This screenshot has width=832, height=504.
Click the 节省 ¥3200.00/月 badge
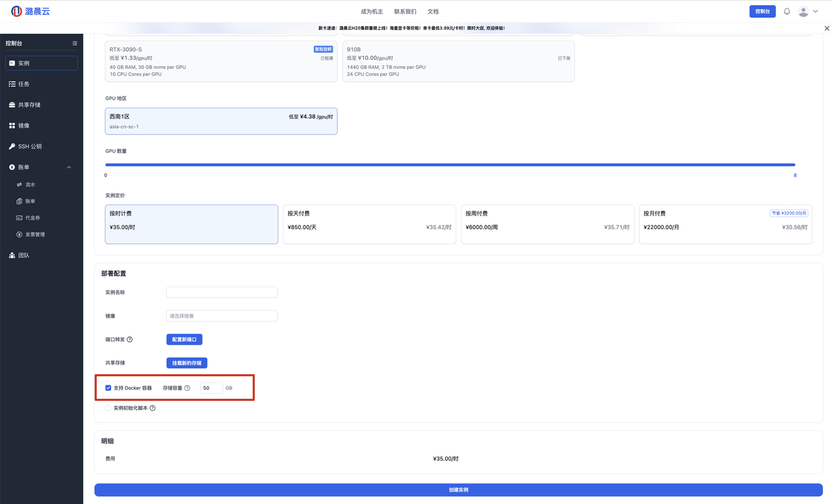(788, 213)
